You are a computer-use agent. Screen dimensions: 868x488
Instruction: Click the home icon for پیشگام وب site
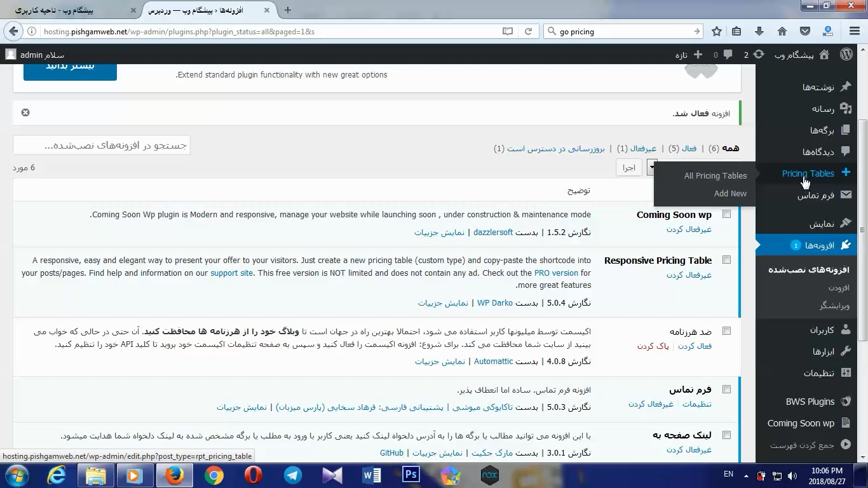coord(824,55)
